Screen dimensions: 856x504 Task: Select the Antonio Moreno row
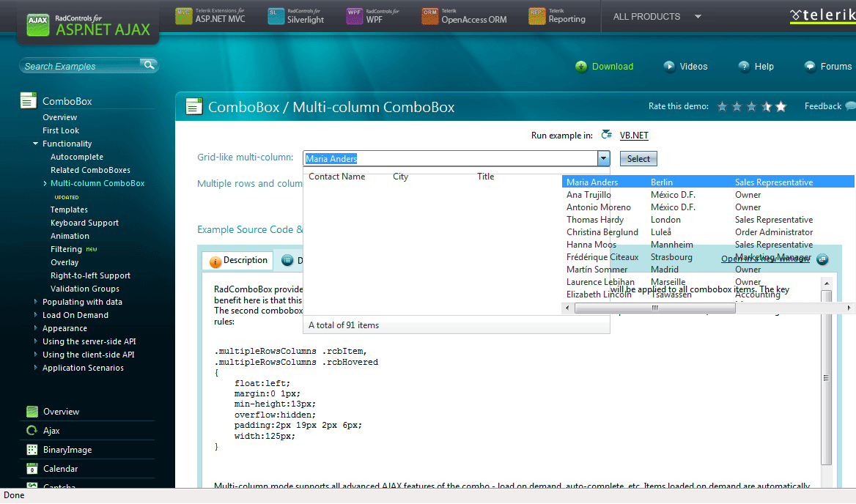click(707, 207)
